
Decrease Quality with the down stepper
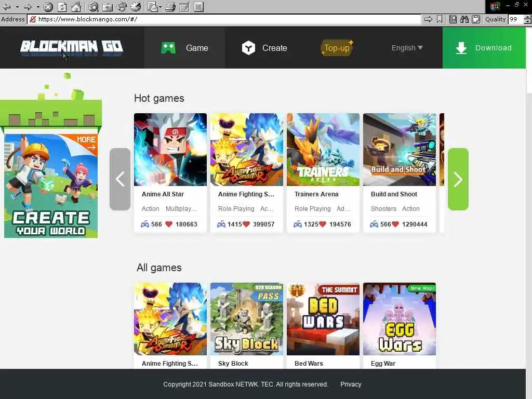[x=527, y=22]
